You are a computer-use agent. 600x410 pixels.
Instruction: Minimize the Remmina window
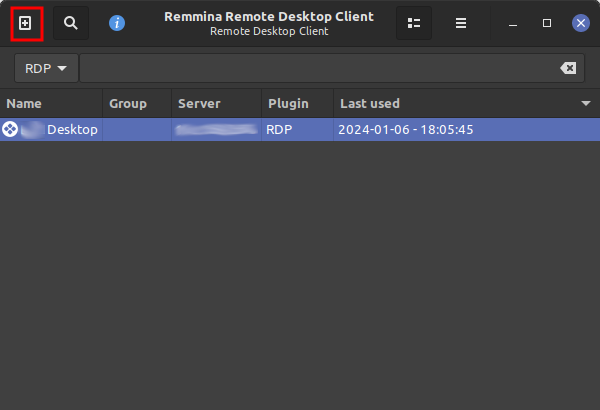[513, 24]
